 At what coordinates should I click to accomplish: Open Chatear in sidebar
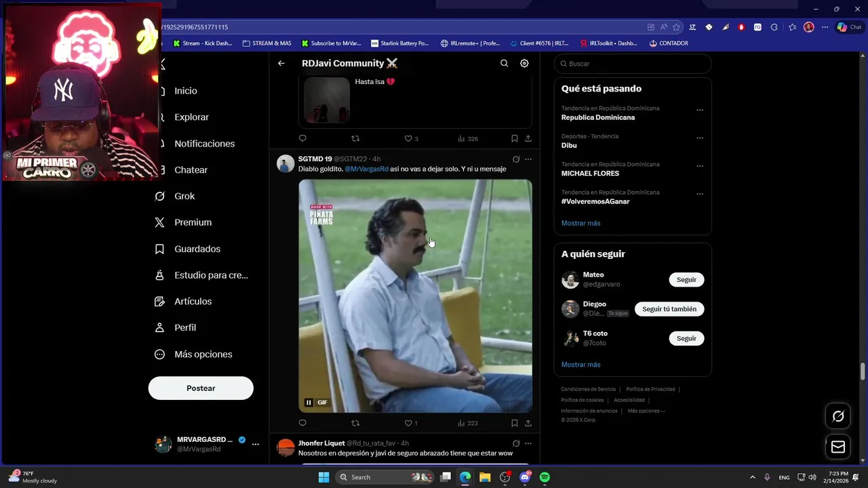tap(191, 170)
